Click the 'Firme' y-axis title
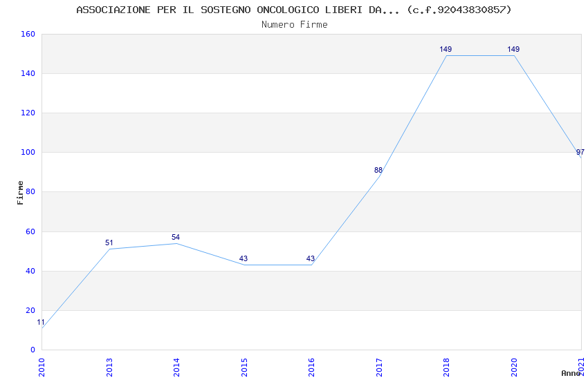Image resolution: width=588 pixels, height=380 pixels. point(20,193)
